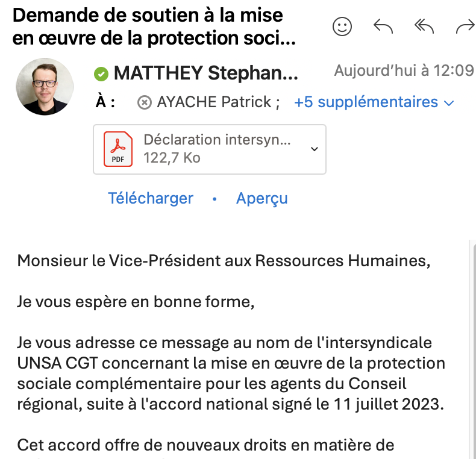Open the Déclaration intersyn... attachment file

coord(217,140)
